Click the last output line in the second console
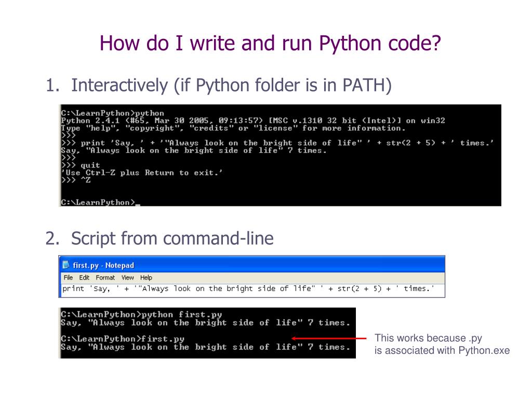532x399 pixels. (x=205, y=347)
